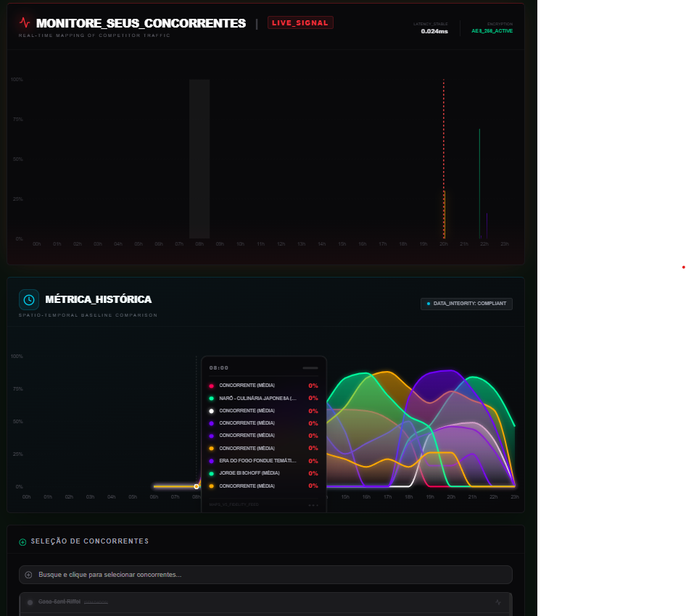Viewport: 686px width, 616px height.
Task: Click the AES_256_ACTIVE encryption status
Action: point(492,31)
